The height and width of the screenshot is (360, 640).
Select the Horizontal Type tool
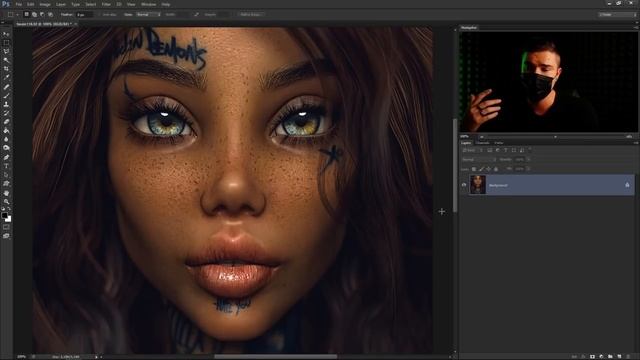coord(6,166)
